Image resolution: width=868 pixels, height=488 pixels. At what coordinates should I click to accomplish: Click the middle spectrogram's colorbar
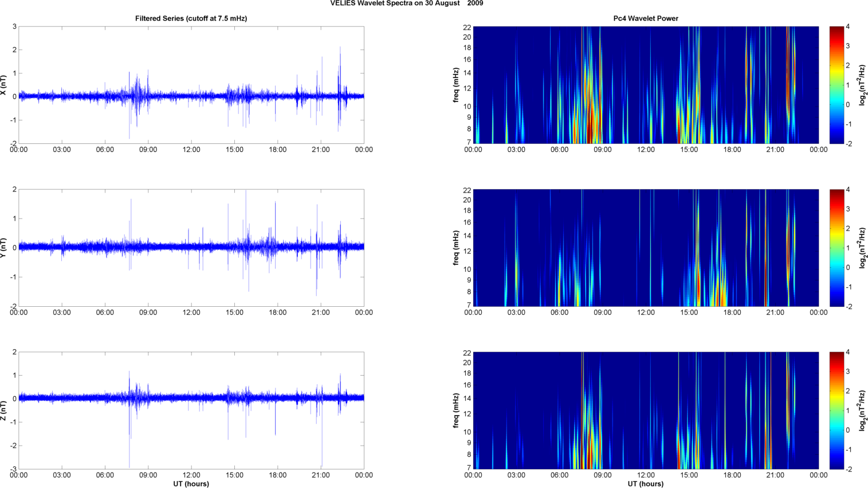tap(836, 248)
